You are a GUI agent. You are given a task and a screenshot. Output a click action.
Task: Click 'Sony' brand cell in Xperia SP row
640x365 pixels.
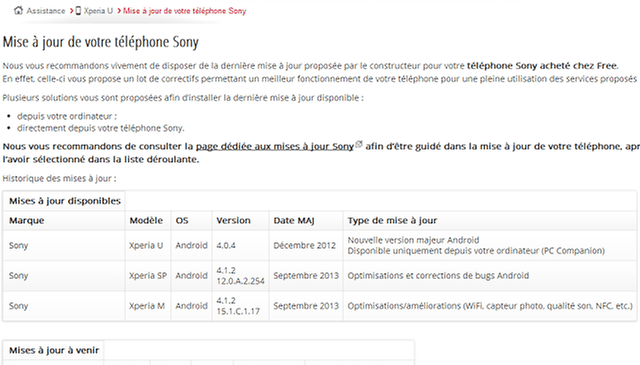[18, 276]
